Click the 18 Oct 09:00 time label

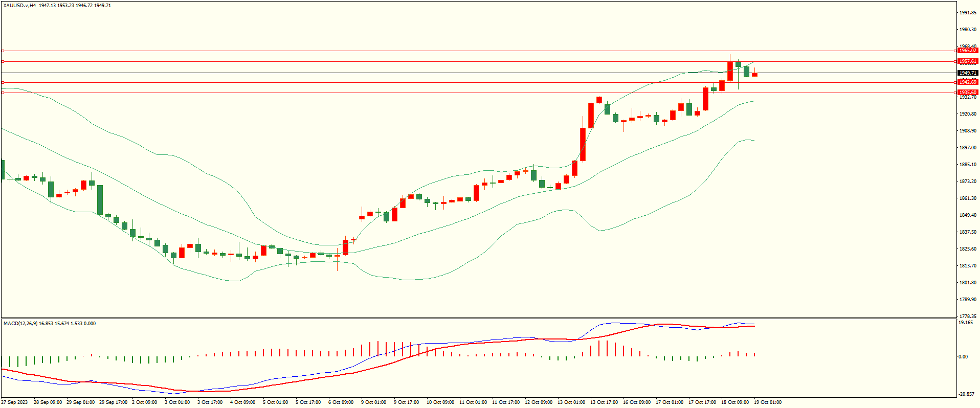coord(735,402)
